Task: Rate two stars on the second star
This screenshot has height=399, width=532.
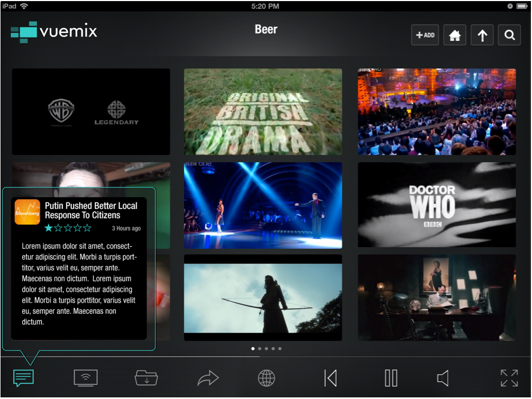Action: pos(58,228)
